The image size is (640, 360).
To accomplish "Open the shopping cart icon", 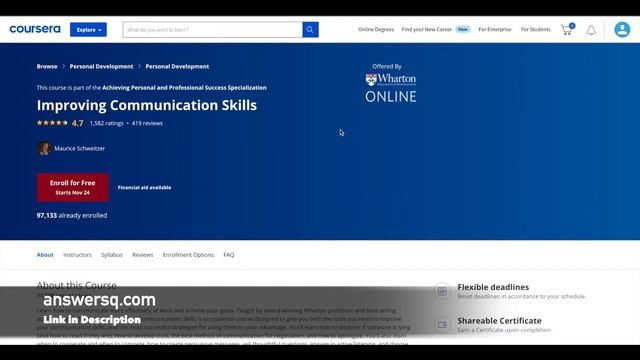I will 567,29.
